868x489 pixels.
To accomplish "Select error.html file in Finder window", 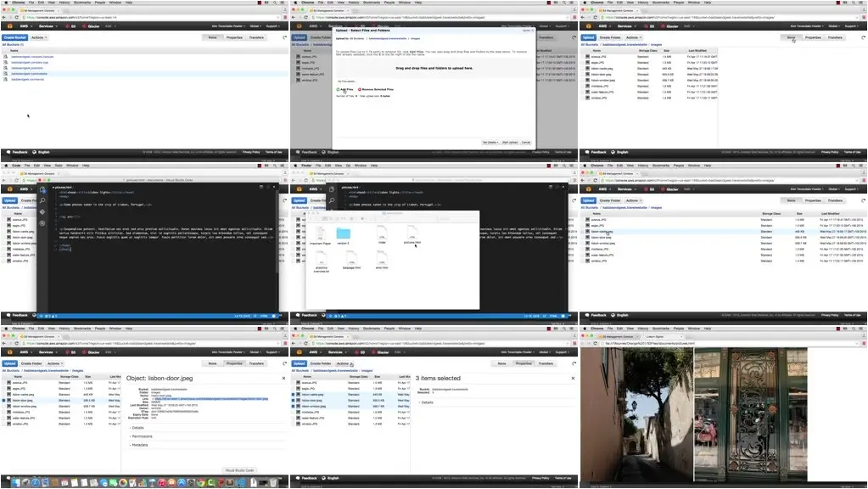I will coord(382,261).
